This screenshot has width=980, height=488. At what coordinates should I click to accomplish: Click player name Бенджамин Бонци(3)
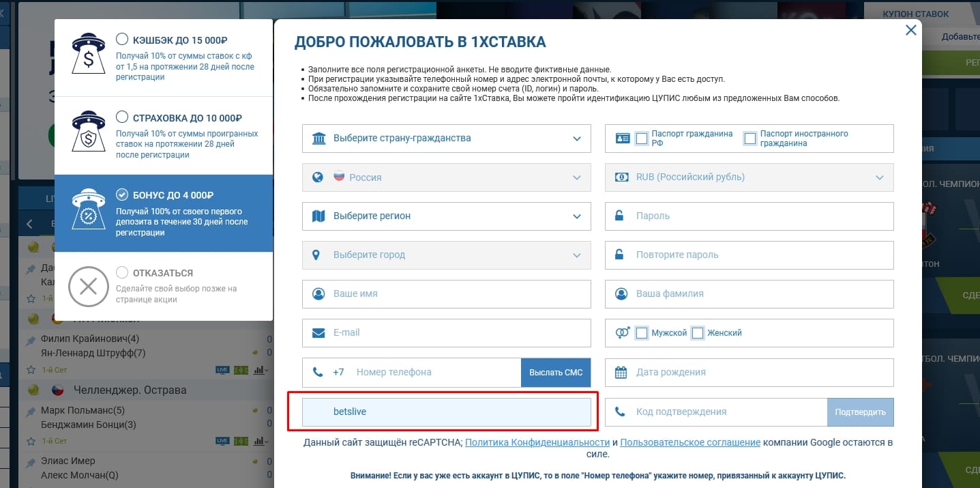(x=89, y=425)
